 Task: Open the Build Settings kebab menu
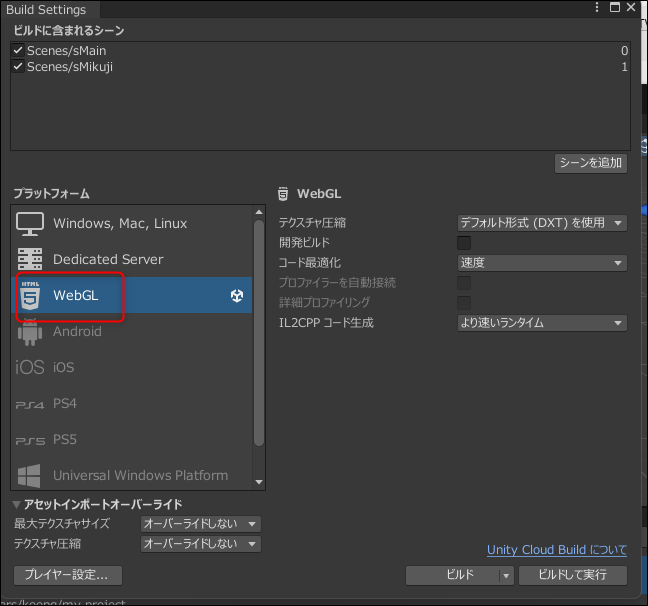pos(597,7)
